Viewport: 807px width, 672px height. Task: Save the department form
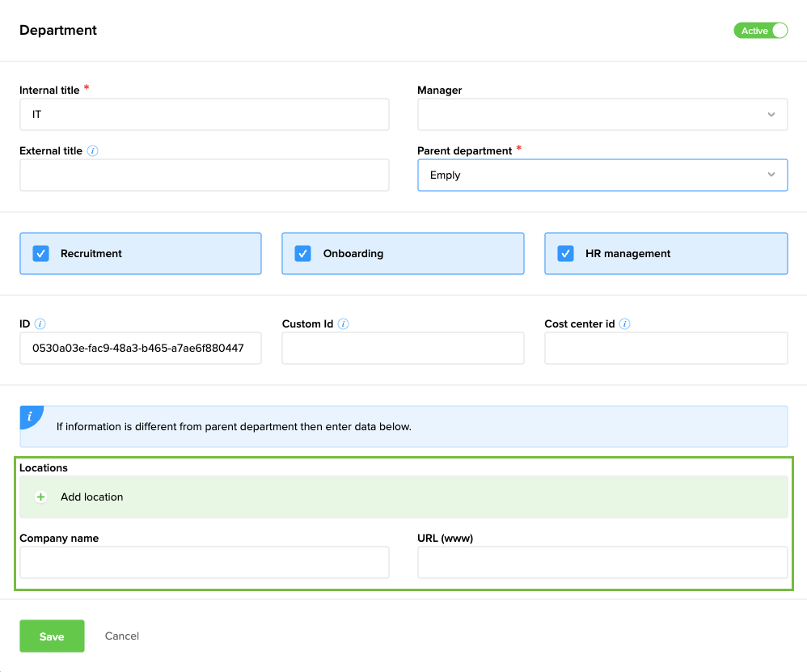pyautogui.click(x=52, y=636)
